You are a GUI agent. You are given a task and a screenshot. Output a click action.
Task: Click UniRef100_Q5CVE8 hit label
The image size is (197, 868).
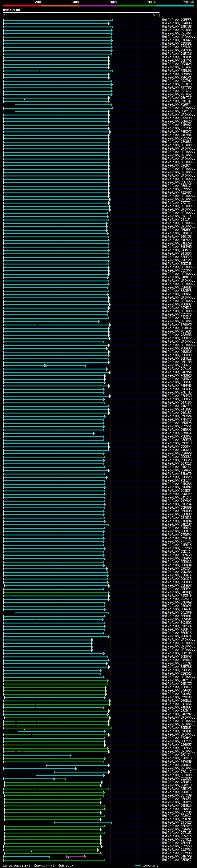(177, 443)
